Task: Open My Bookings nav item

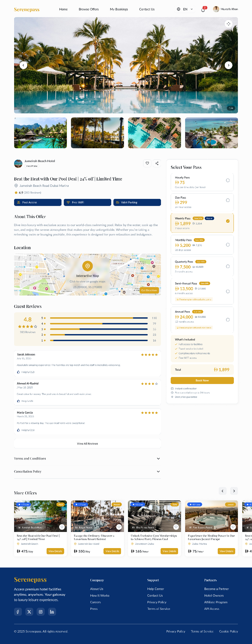Action: tap(119, 9)
